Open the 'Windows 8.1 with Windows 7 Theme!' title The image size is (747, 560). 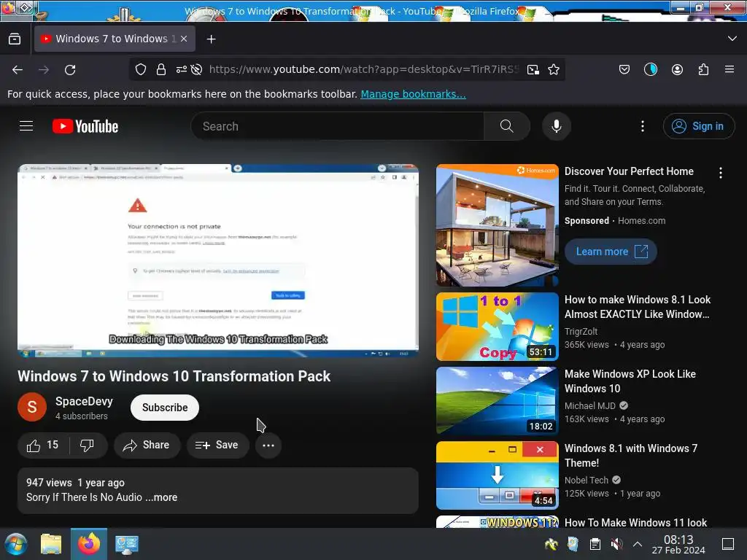[631, 455]
